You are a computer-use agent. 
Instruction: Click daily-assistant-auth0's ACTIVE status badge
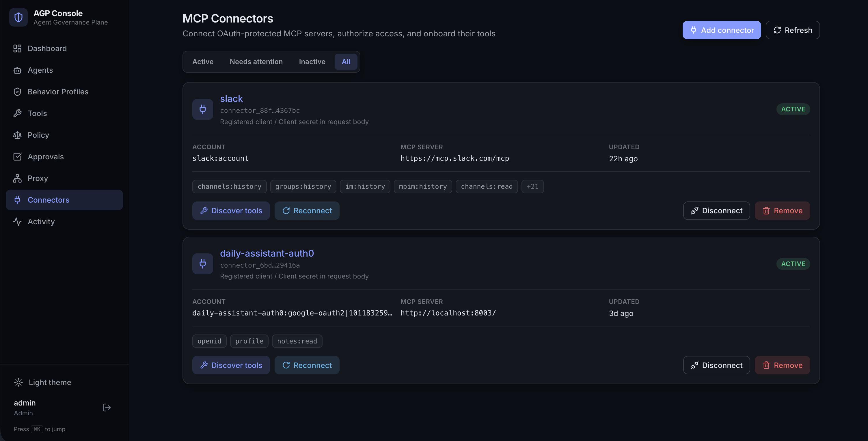click(x=793, y=264)
